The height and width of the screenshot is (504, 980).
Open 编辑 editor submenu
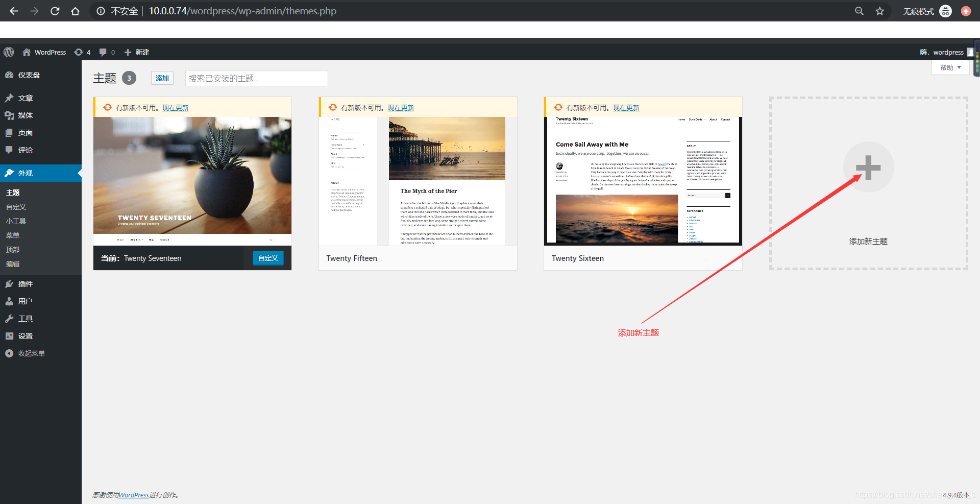tap(13, 264)
